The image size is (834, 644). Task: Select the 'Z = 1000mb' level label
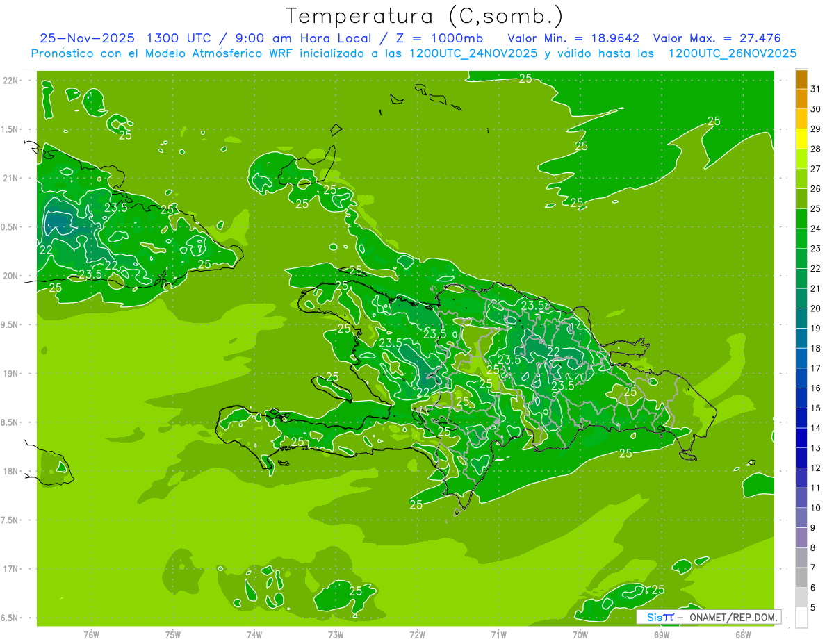pyautogui.click(x=441, y=38)
